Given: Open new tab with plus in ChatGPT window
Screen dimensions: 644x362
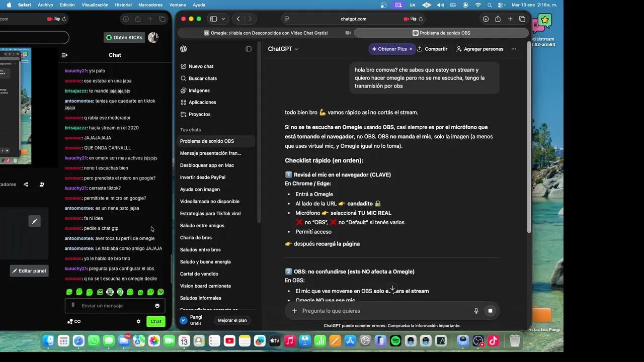Looking at the screenshot, I should click(510, 19).
